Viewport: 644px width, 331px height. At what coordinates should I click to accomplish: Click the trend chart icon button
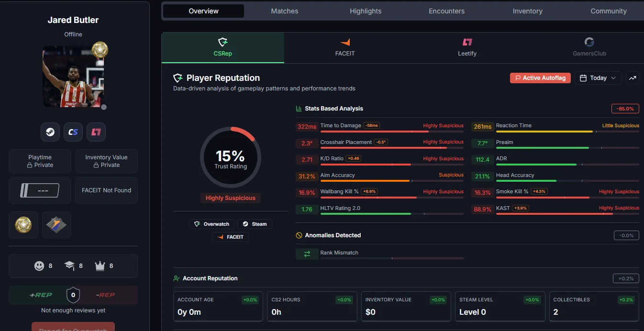(633, 78)
